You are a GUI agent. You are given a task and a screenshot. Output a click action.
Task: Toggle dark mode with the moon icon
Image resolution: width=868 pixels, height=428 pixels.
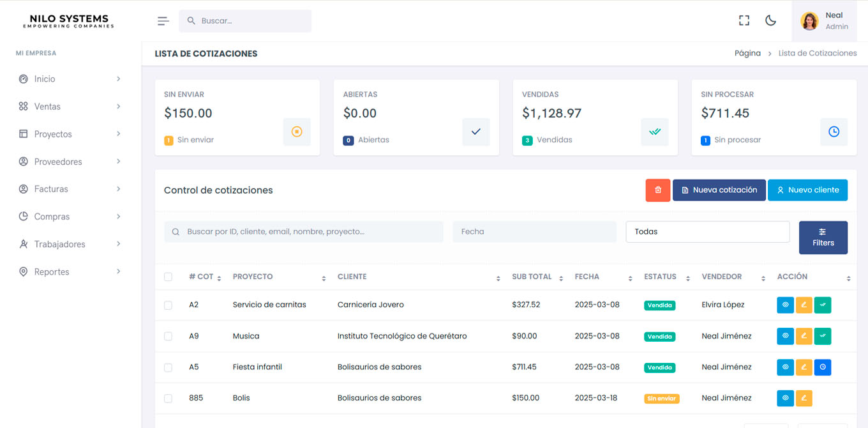(770, 20)
